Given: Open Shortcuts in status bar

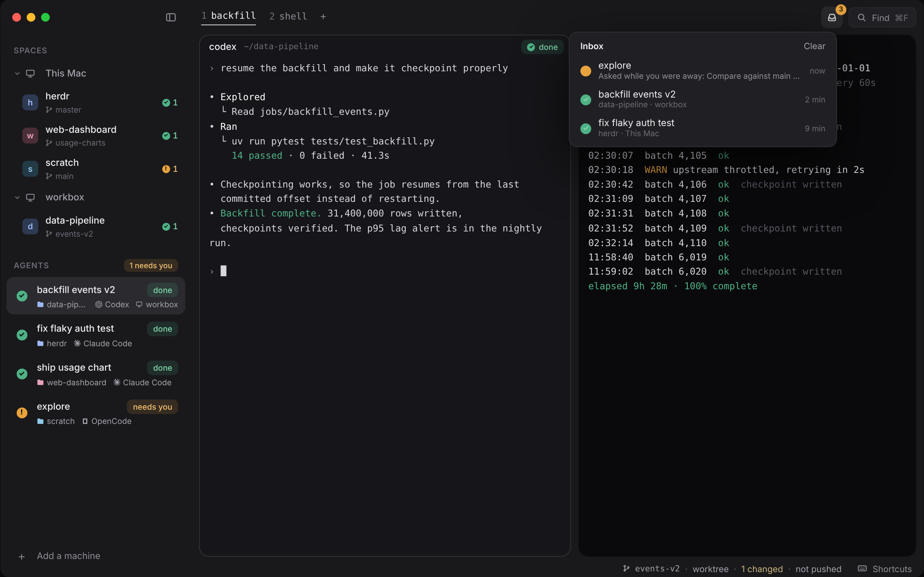Looking at the screenshot, I should (x=885, y=569).
